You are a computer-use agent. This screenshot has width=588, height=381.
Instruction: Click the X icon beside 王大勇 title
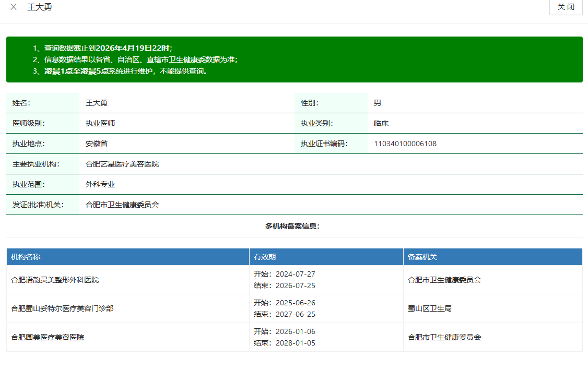click(14, 7)
